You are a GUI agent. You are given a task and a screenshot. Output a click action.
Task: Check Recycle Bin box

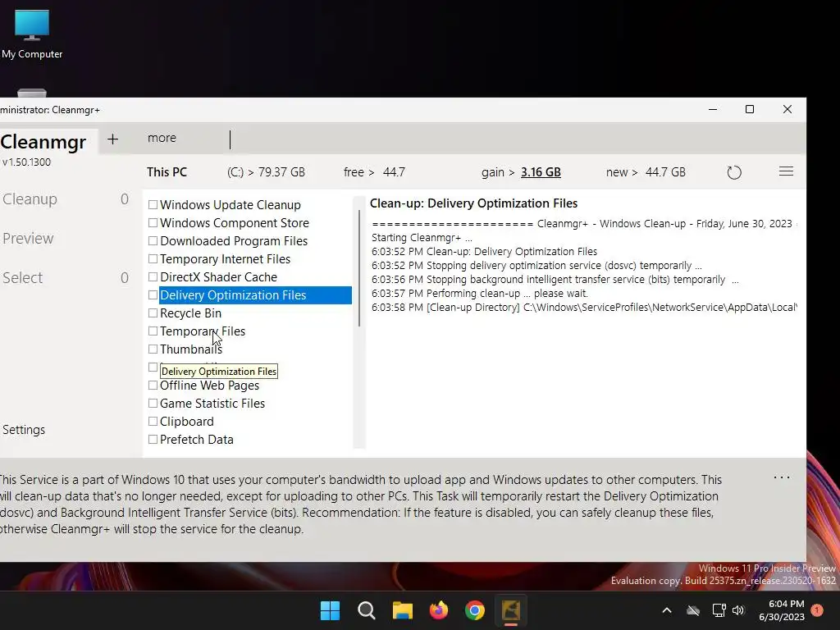click(x=153, y=313)
